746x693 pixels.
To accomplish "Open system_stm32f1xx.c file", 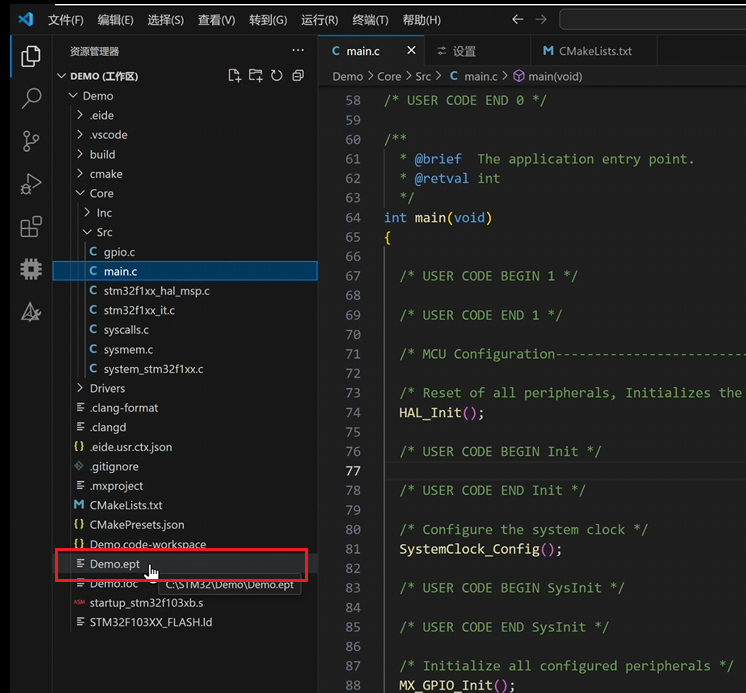I will 153,369.
